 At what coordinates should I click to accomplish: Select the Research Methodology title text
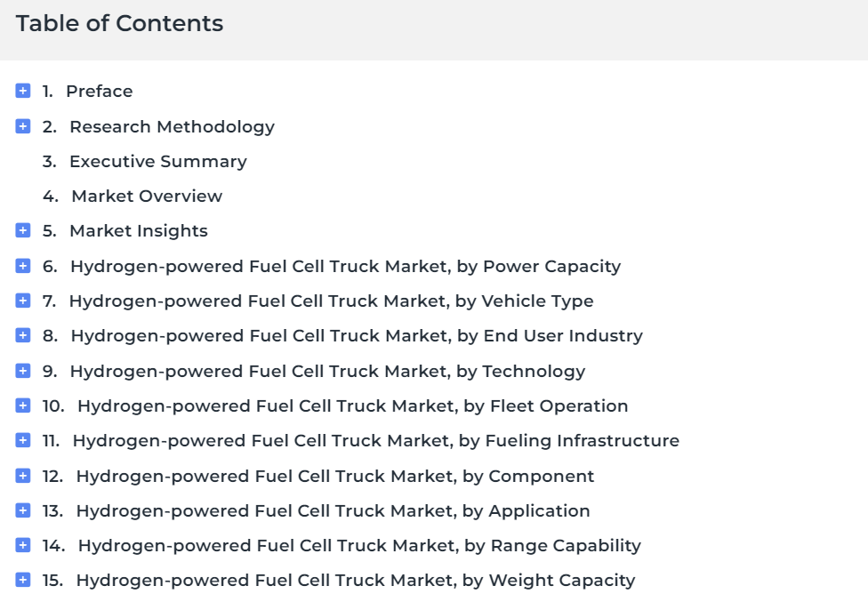(173, 126)
